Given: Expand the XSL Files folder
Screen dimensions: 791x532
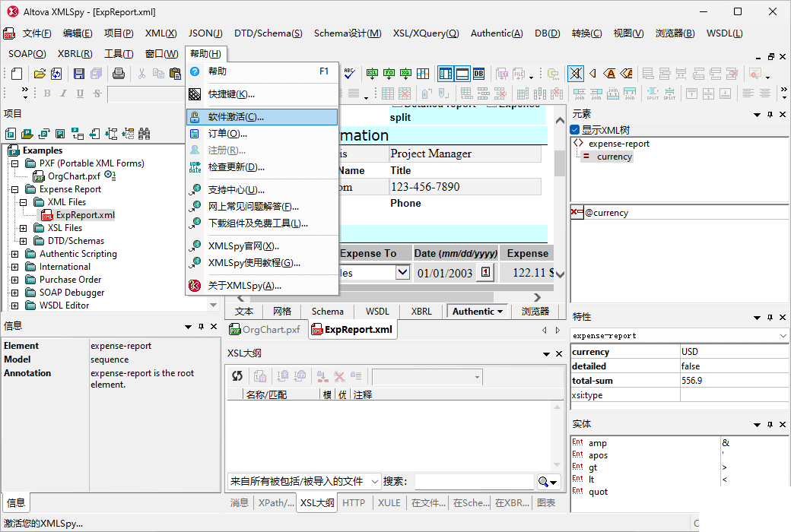Looking at the screenshot, I should [22, 227].
